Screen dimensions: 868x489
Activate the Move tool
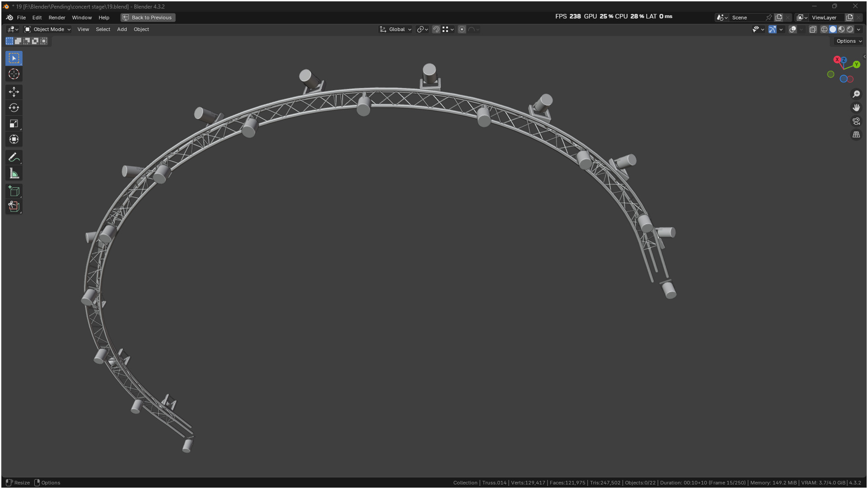tap(14, 92)
